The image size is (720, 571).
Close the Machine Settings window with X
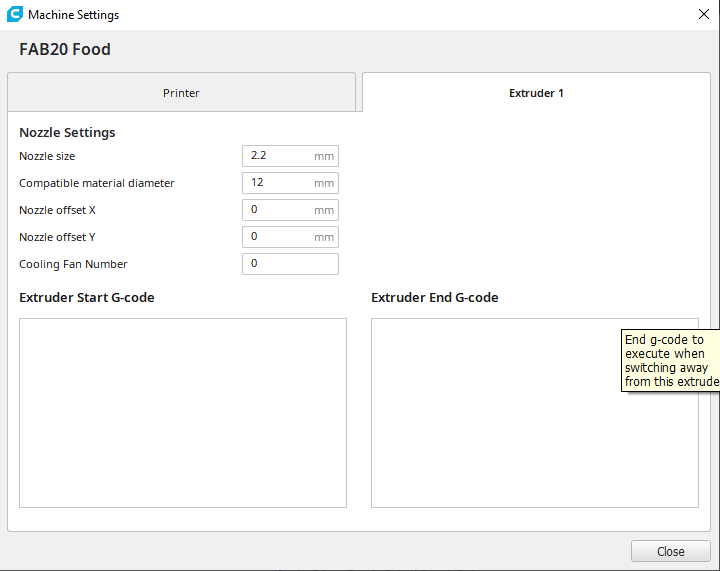pyautogui.click(x=703, y=14)
